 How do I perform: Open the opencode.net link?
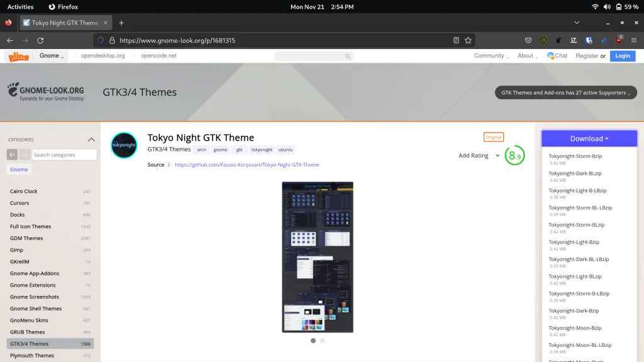click(158, 56)
